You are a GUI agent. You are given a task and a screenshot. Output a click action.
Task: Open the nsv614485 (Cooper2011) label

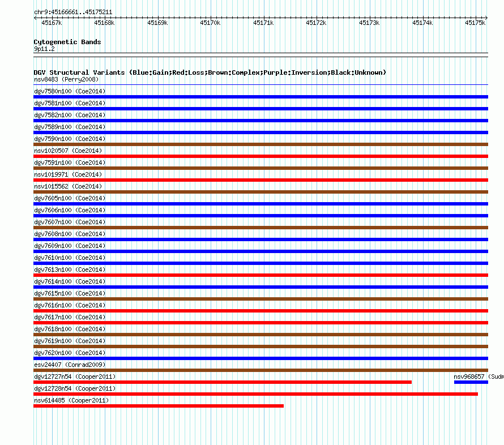pyautogui.click(x=71, y=400)
